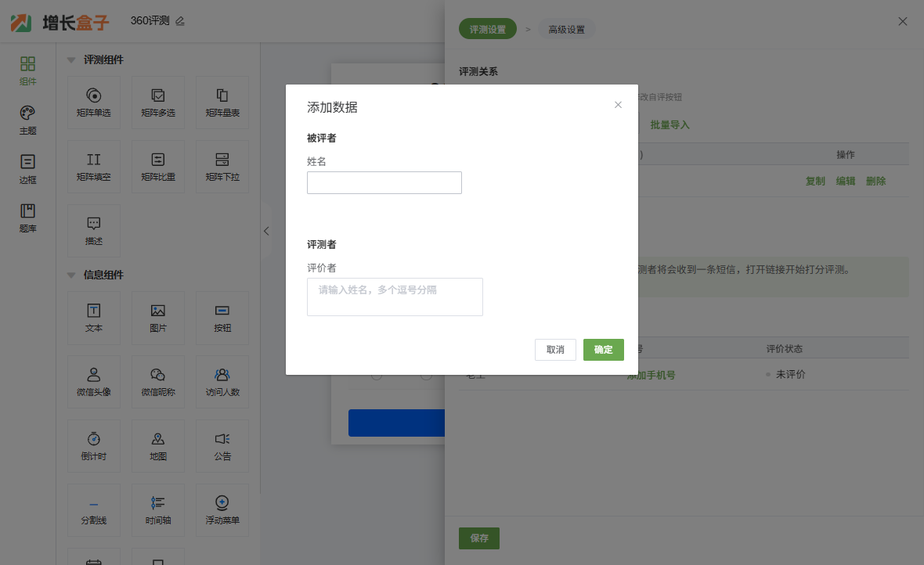Insert a 图片 image component
924x565 pixels.
point(158,318)
